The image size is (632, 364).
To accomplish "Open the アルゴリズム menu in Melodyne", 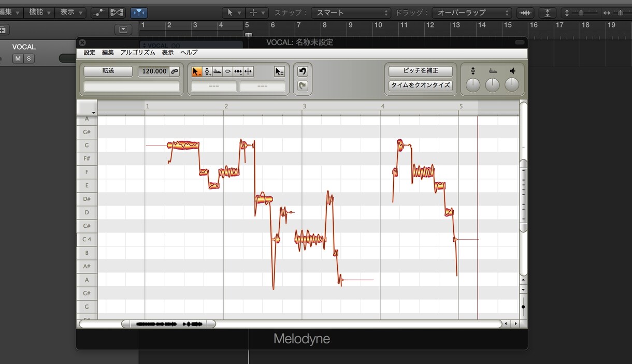I will (x=137, y=52).
